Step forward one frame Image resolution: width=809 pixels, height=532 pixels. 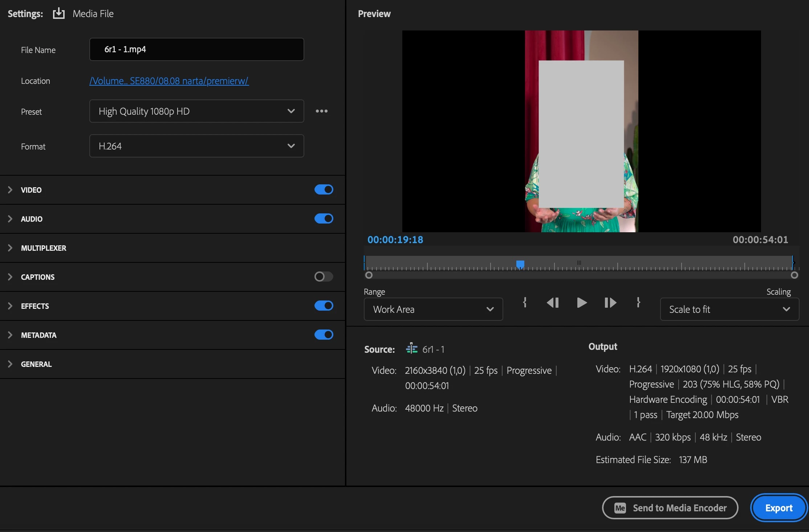pyautogui.click(x=610, y=302)
